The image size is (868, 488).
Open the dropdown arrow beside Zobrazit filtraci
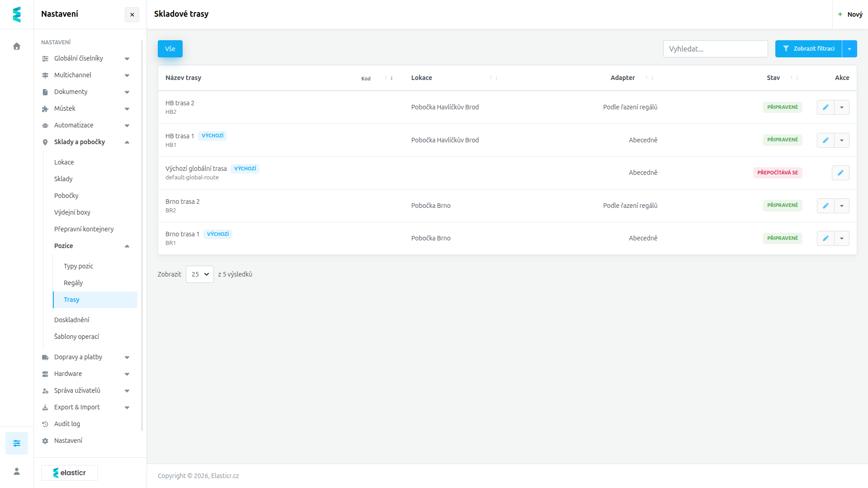849,49
